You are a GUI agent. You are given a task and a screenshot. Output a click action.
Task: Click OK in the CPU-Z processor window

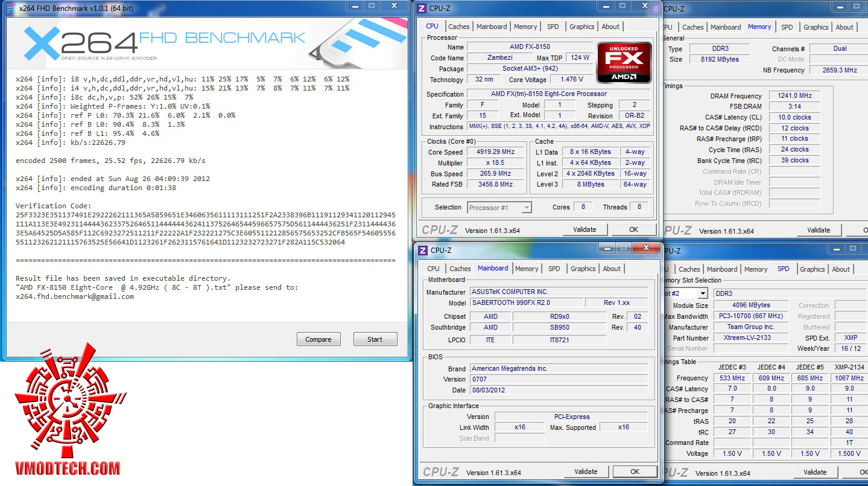click(x=633, y=229)
